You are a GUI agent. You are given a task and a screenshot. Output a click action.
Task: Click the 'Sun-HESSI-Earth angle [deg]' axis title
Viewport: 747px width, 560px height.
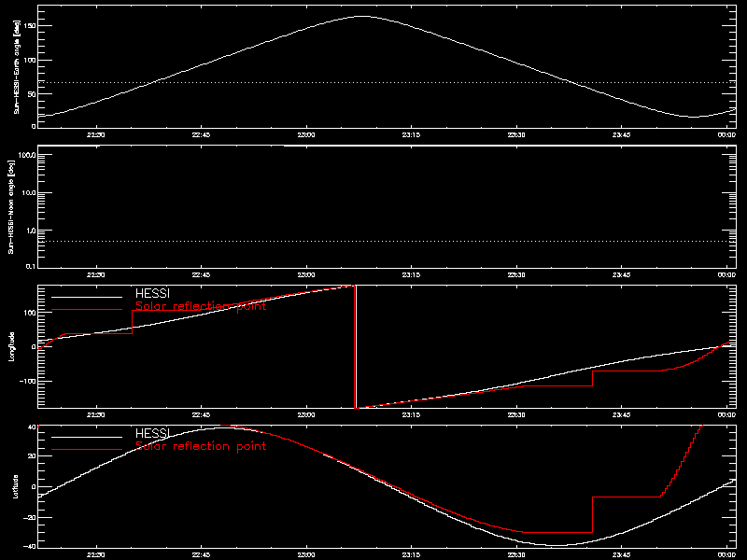(x=16, y=67)
